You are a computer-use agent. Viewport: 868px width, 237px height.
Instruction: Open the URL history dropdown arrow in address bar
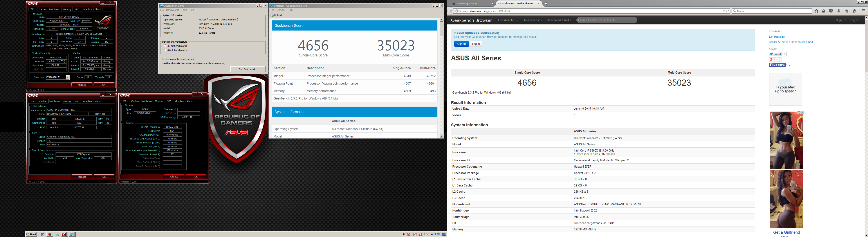(724, 11)
